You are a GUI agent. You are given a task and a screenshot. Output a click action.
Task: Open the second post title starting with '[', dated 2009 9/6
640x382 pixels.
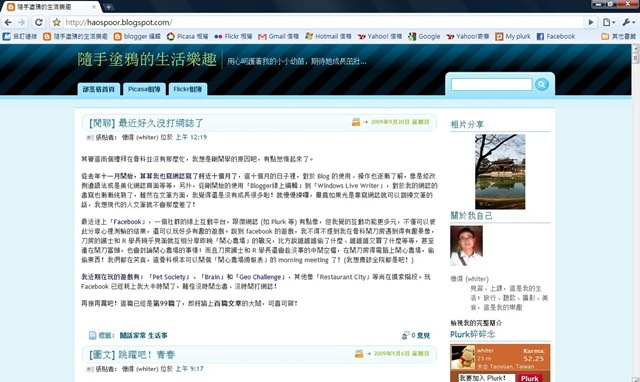point(132,355)
